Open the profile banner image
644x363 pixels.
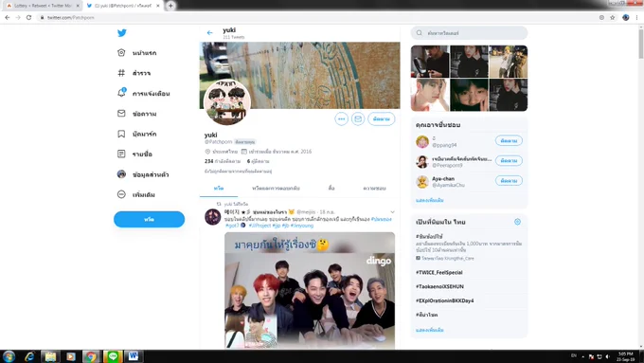coord(300,75)
